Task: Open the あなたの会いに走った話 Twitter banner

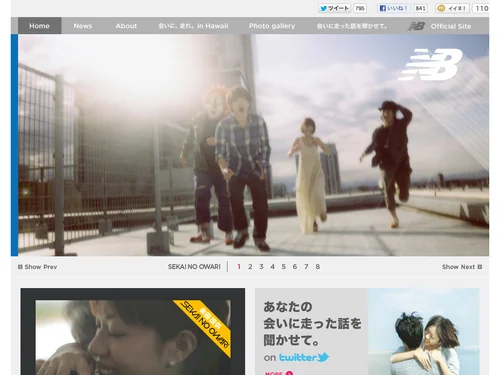Action: 367,332
